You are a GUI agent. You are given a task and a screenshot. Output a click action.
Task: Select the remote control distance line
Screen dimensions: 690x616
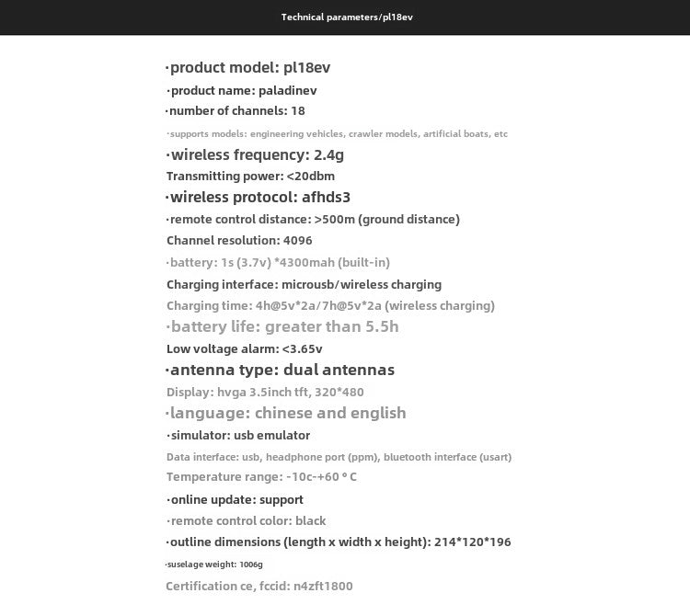(313, 219)
